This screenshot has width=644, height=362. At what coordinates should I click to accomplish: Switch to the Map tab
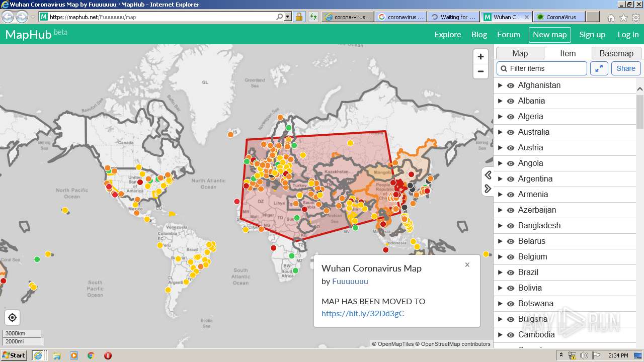(x=520, y=53)
